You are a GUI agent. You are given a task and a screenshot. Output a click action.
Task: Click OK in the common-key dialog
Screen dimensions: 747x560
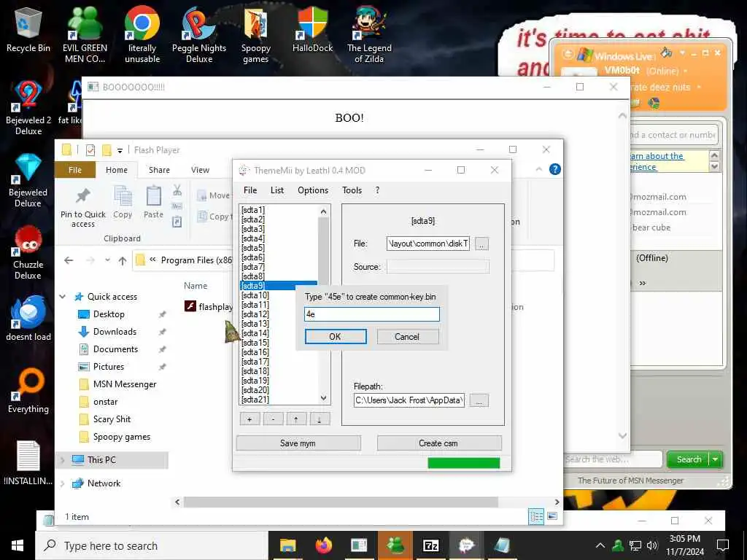point(336,337)
